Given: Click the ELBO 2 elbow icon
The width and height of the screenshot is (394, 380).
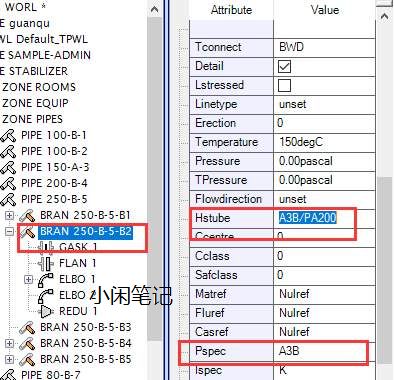Looking at the screenshot, I should pos(46,295).
